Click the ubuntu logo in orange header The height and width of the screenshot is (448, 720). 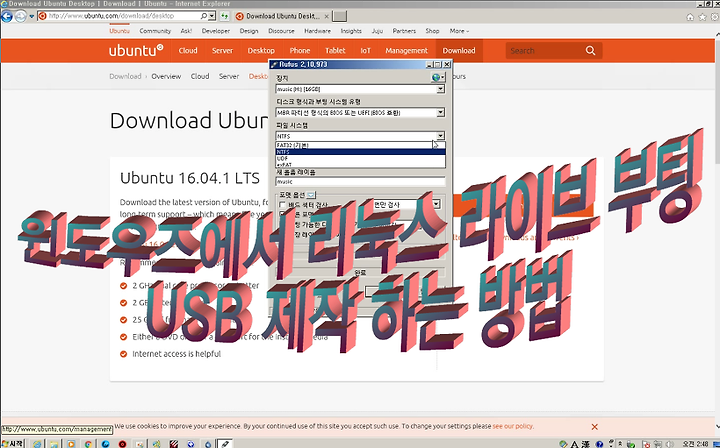136,50
